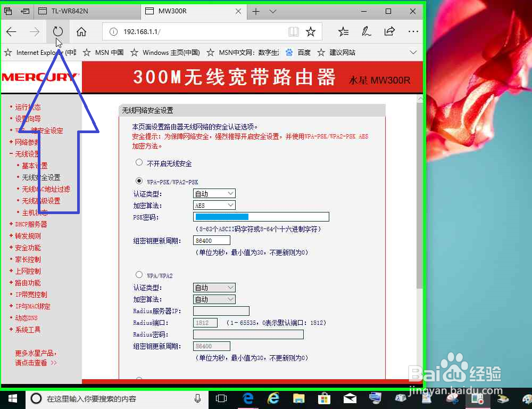
Task: Open IP与MAC绑定 in the sidebar
Action: [32, 306]
